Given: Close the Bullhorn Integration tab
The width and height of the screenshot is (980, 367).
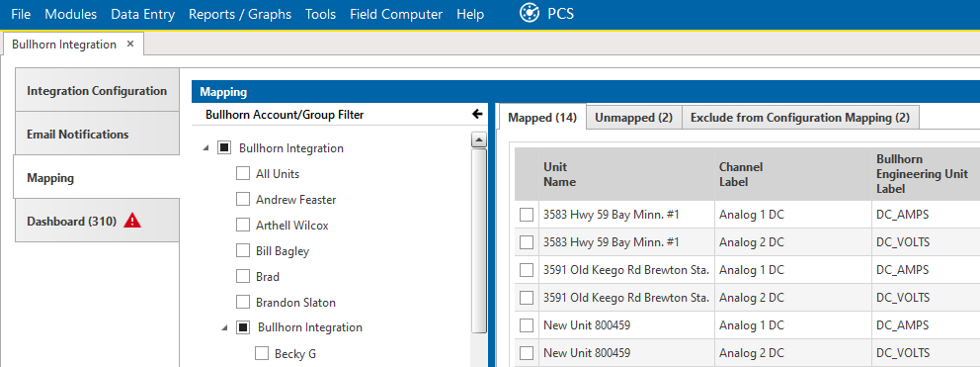Looking at the screenshot, I should pyautogui.click(x=130, y=44).
